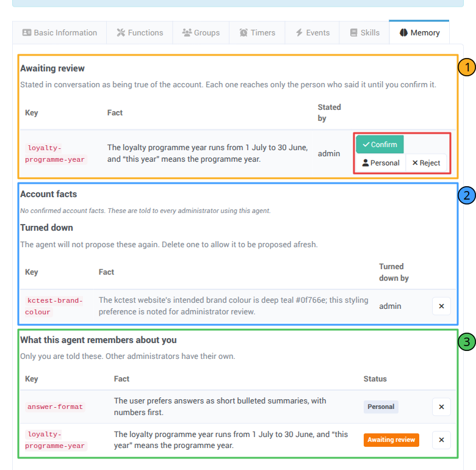Click 'Only you are told these' description
Screen dimensions: 476x470
[128, 356]
